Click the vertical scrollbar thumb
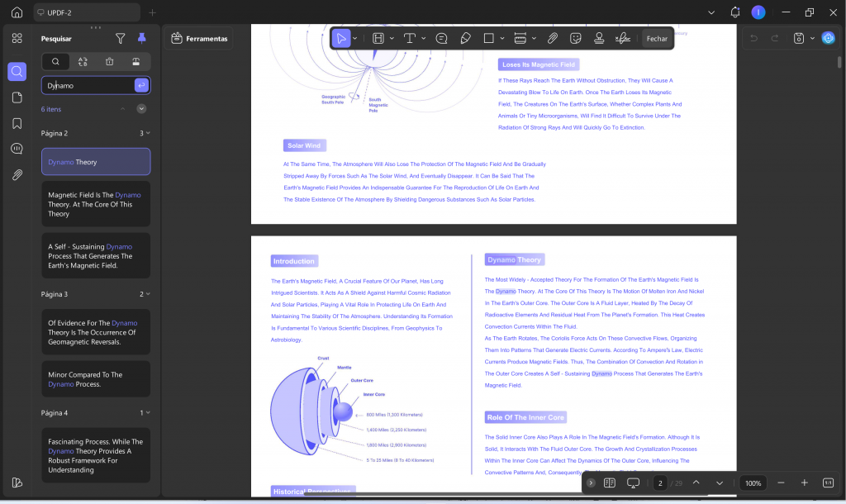The height and width of the screenshot is (504, 846). tap(839, 61)
